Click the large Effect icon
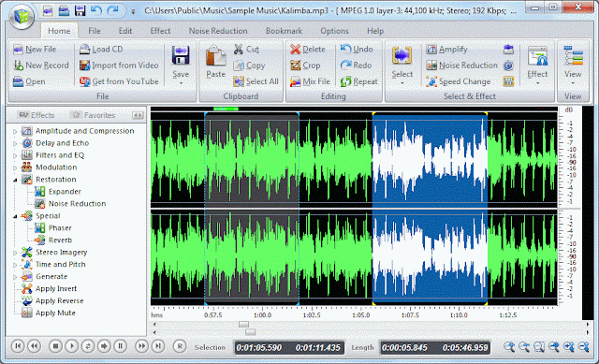The image size is (599, 364). coord(537,56)
